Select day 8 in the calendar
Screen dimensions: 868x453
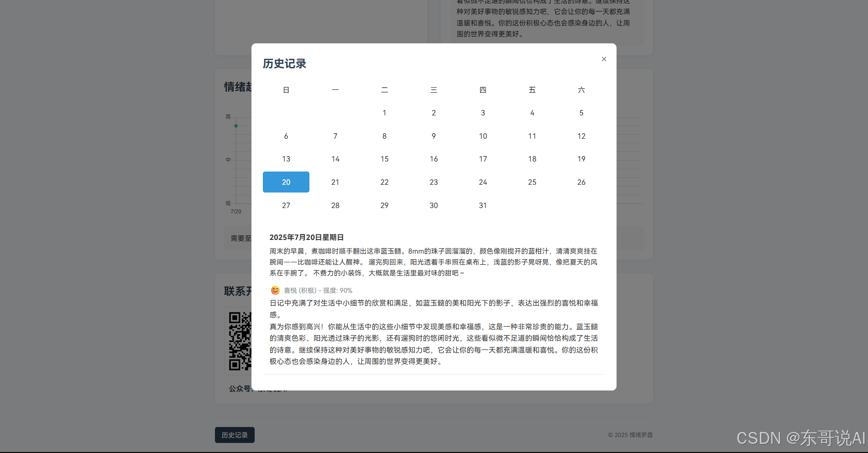[384, 136]
